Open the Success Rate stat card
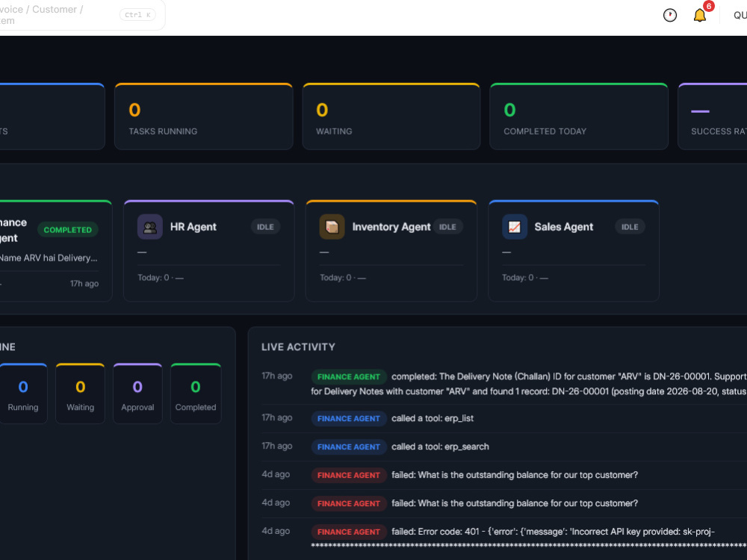 tap(713, 116)
